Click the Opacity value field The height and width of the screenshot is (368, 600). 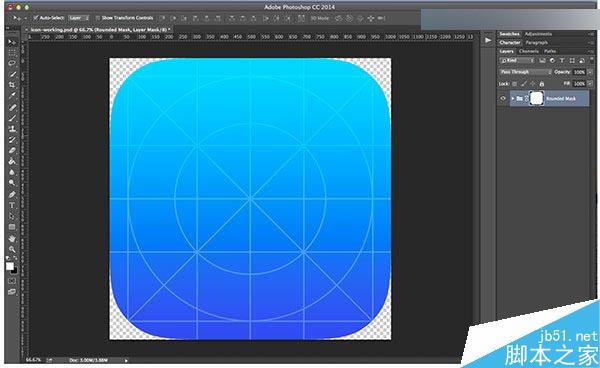coord(579,72)
